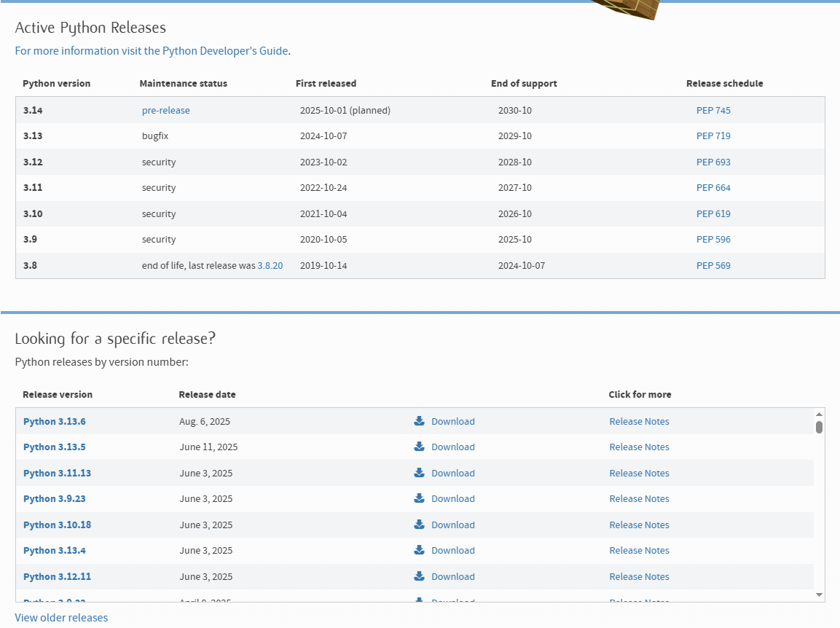Viewport: 840px width, 628px height.
Task: Open PEP 719 release schedule
Action: (x=713, y=136)
